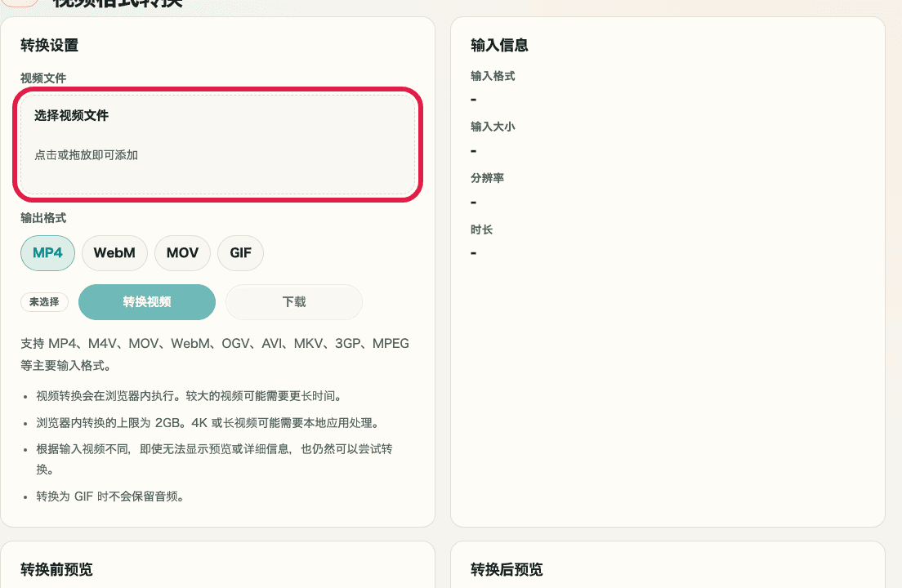This screenshot has height=588, width=902.
Task: Select GIF as output format
Action: click(240, 253)
